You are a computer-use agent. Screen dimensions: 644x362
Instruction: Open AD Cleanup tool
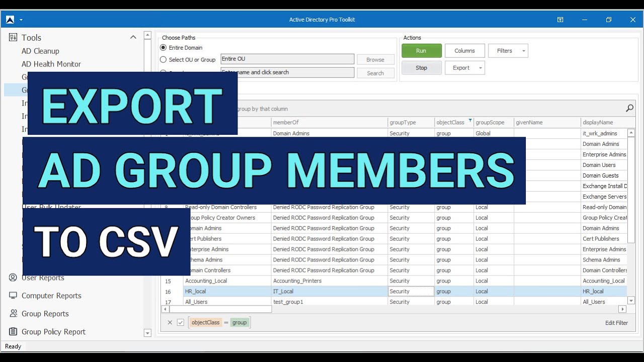click(40, 51)
